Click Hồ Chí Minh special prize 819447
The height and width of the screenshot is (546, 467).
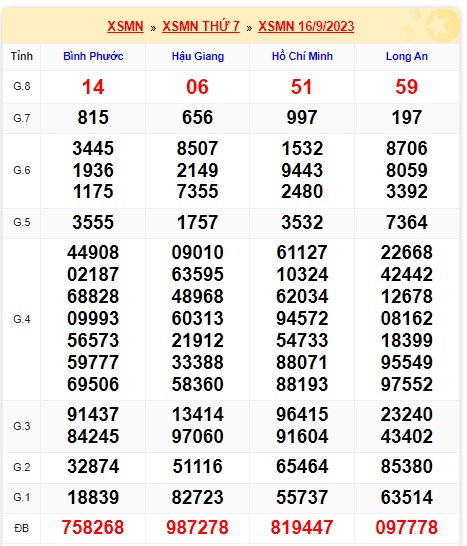point(302,527)
